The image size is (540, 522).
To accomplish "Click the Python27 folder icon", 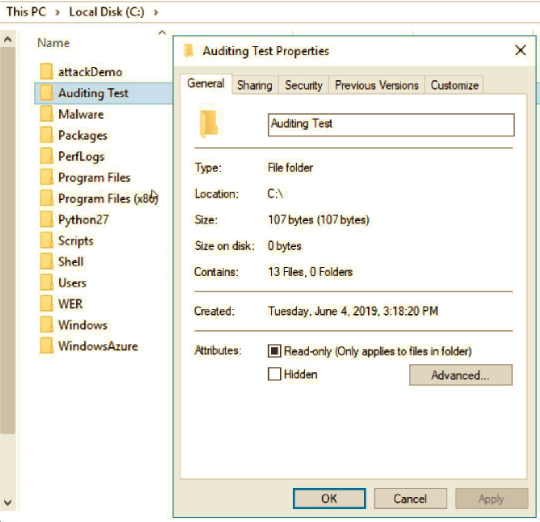I will (x=46, y=219).
